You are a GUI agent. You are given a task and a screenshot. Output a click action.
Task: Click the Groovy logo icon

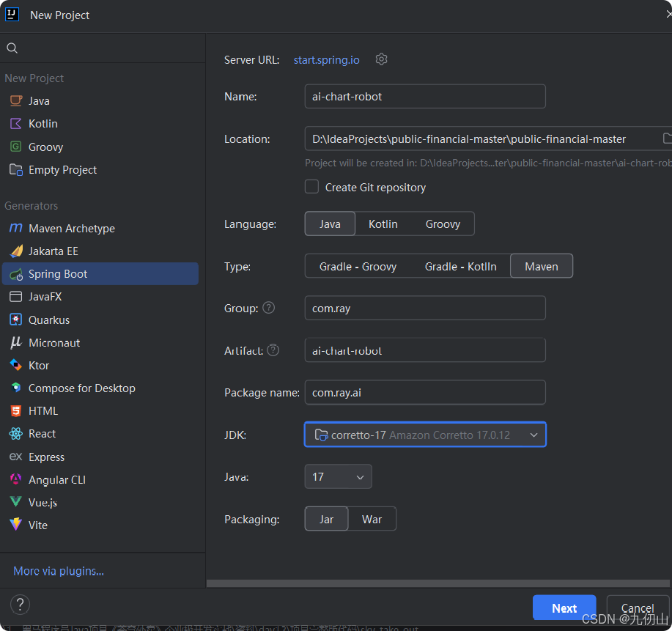16,147
